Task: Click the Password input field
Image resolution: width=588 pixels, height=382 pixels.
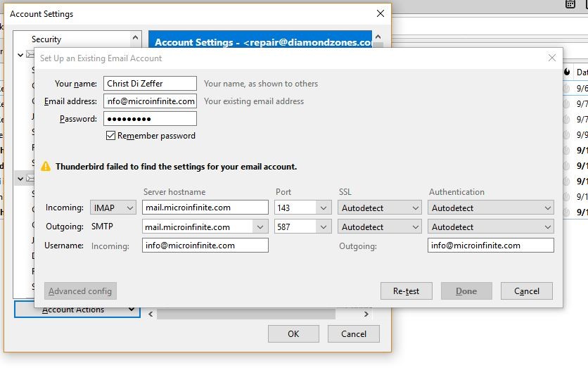Action: coord(150,119)
